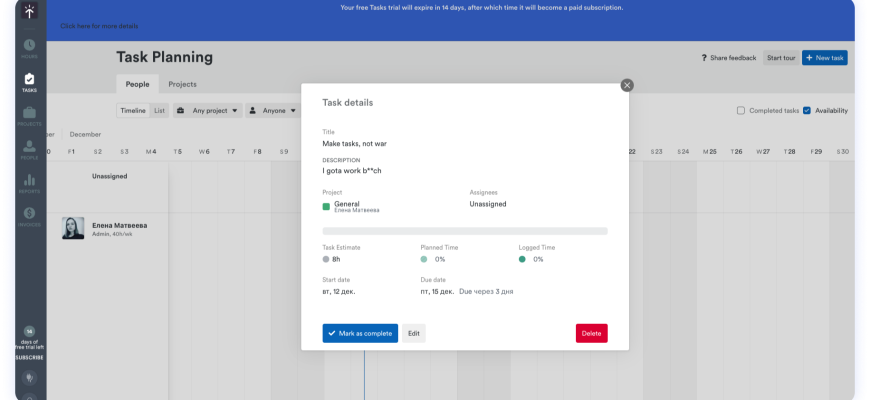Switch to List view toggle
This screenshot has height=400, width=870.
tap(159, 110)
